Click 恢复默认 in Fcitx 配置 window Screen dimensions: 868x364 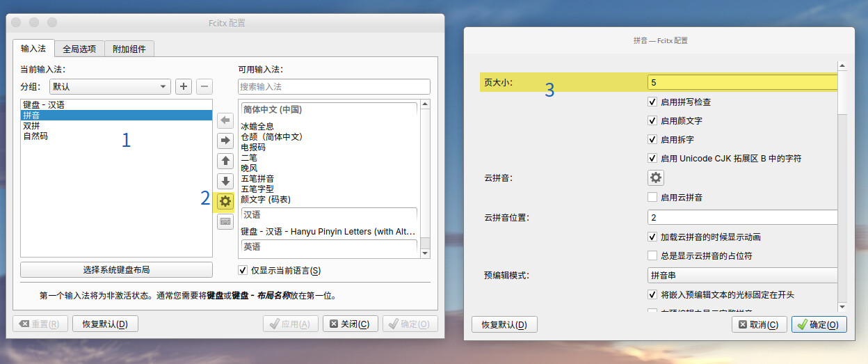click(105, 324)
